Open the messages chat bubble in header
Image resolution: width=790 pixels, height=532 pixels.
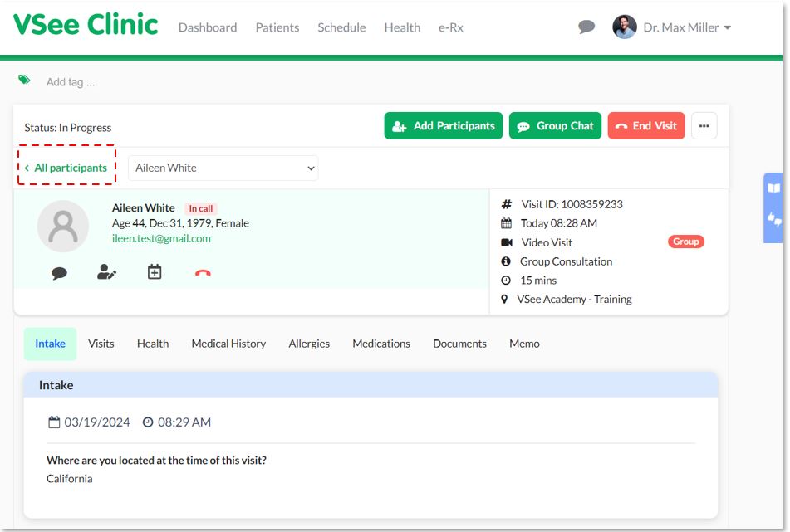click(x=586, y=27)
